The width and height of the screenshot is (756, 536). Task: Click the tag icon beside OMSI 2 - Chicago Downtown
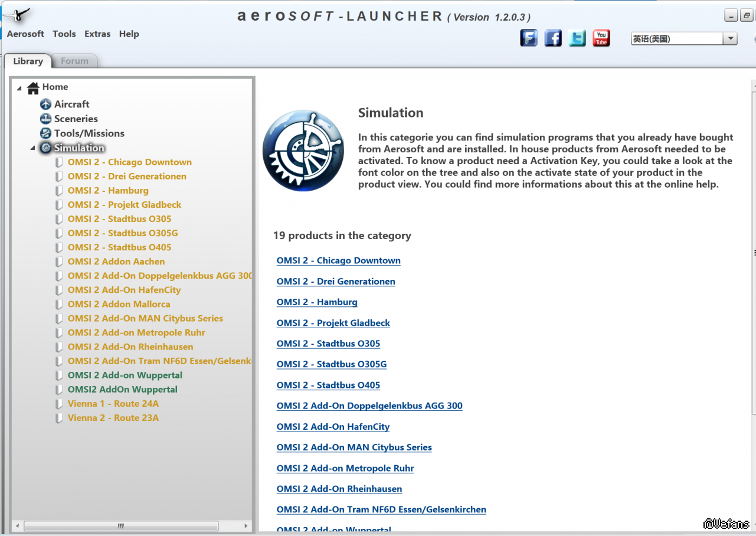[x=59, y=162]
